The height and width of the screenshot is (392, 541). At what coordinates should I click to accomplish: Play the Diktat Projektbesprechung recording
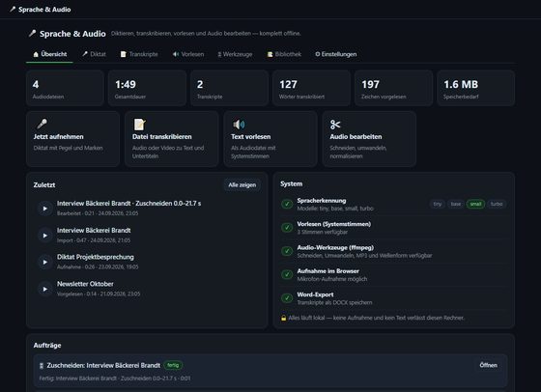(45, 262)
